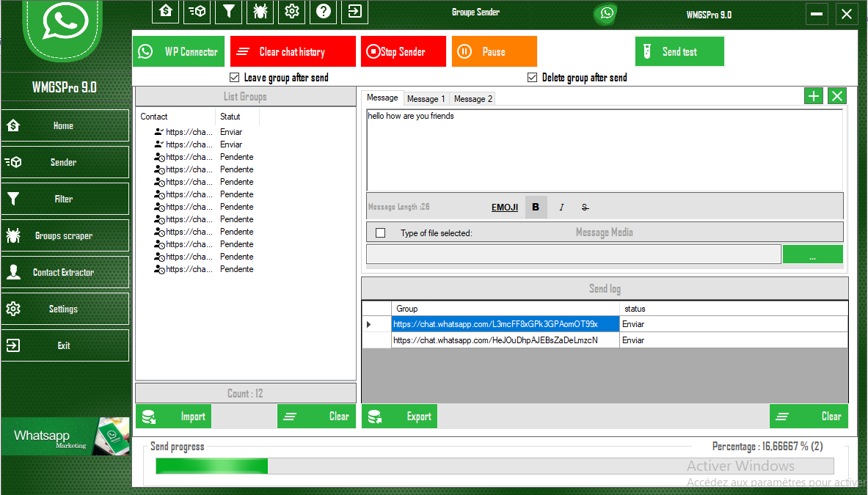
Task: Minimize the WMGSPro window
Action: click(x=817, y=14)
